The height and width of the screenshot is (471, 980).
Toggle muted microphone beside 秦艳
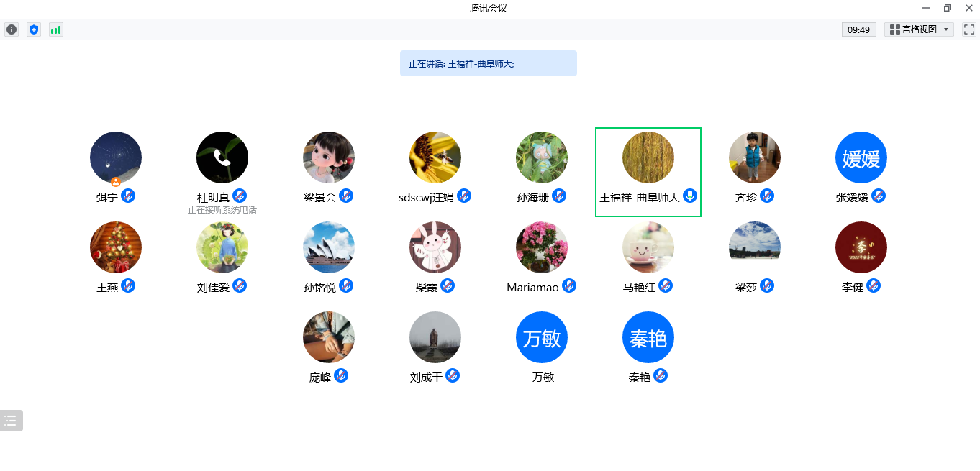(x=660, y=375)
